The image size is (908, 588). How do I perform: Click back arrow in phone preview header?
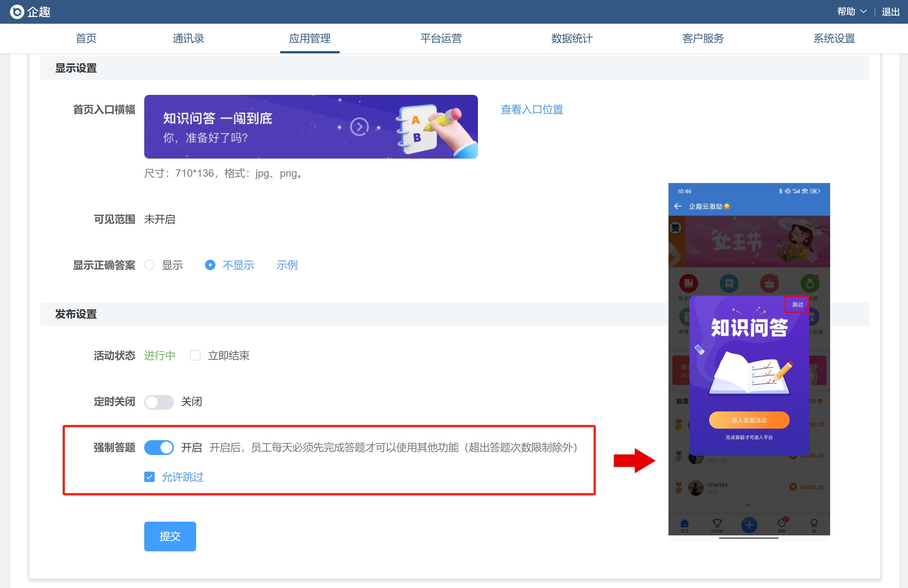pos(677,206)
